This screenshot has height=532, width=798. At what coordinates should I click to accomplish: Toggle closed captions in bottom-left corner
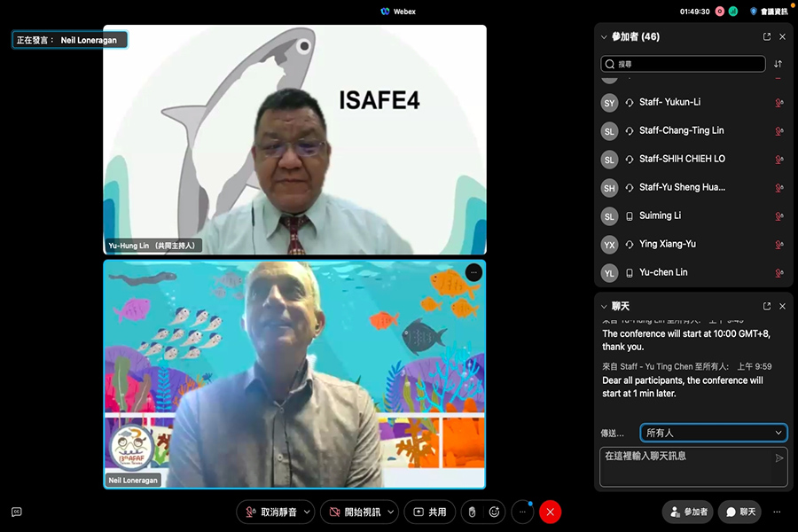pos(16,512)
